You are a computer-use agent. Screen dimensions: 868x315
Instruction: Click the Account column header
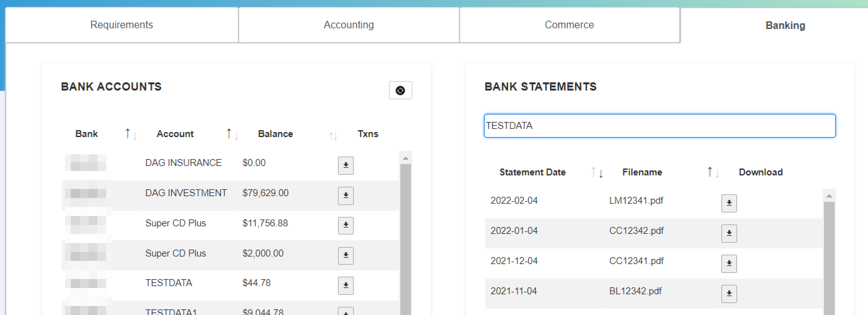click(x=175, y=134)
